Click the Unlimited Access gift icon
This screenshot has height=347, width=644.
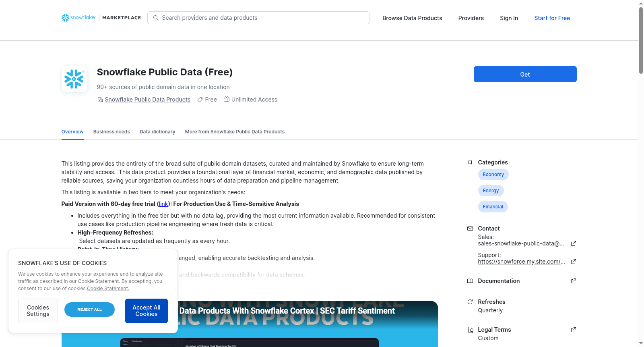[x=227, y=99]
